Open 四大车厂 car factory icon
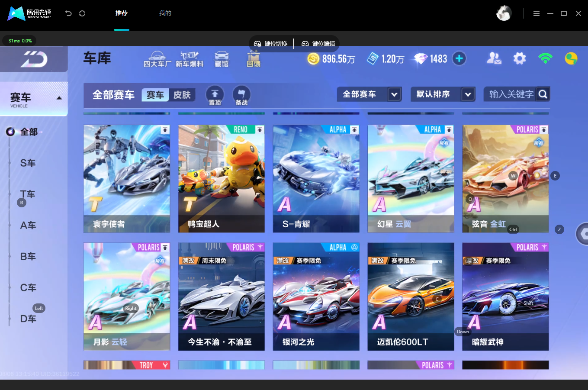 (157, 59)
